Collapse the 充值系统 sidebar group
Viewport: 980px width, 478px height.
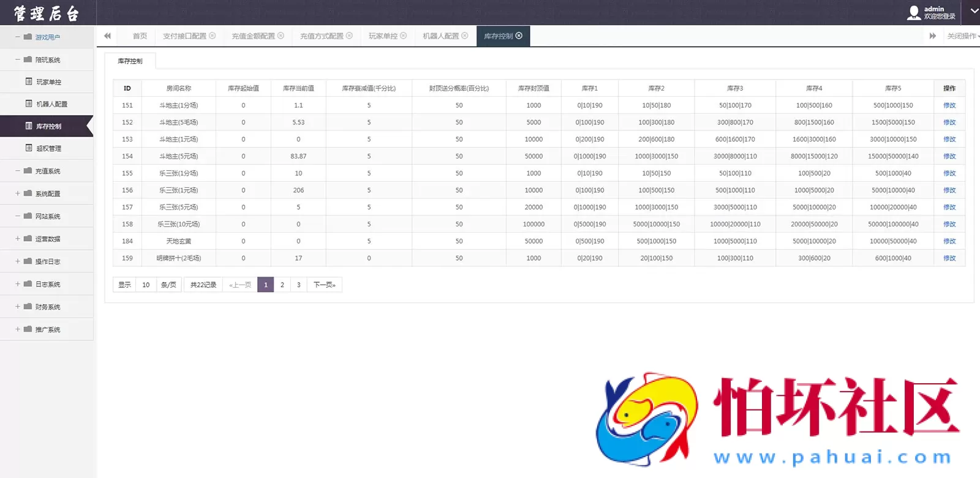47,171
